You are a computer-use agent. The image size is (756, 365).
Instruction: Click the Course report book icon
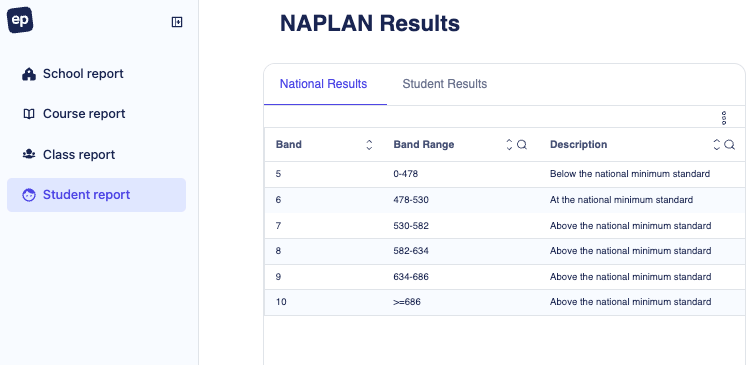tap(29, 114)
